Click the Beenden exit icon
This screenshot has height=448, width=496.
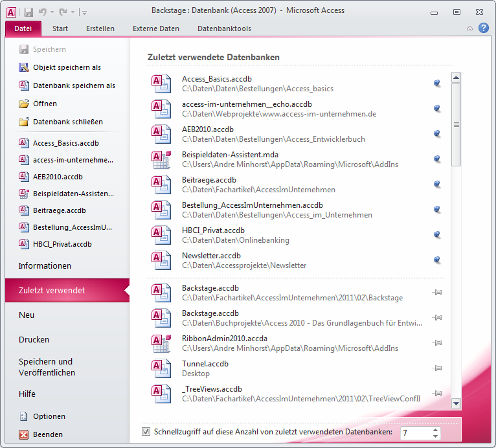[24, 434]
